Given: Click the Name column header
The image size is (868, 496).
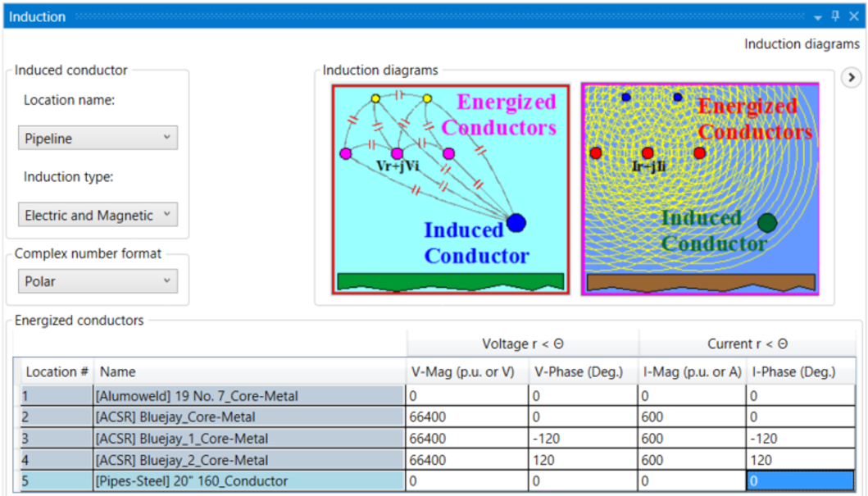Looking at the screenshot, I should [249, 371].
